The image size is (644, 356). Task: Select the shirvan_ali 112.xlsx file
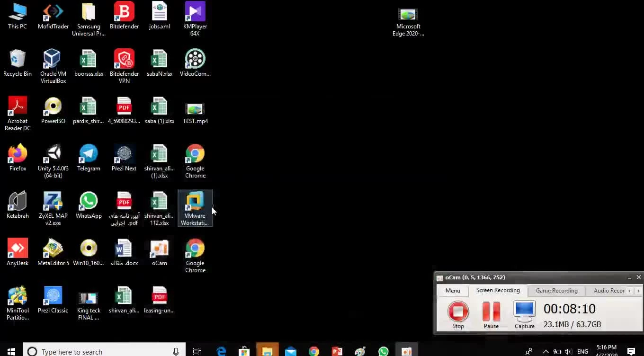pos(160,209)
